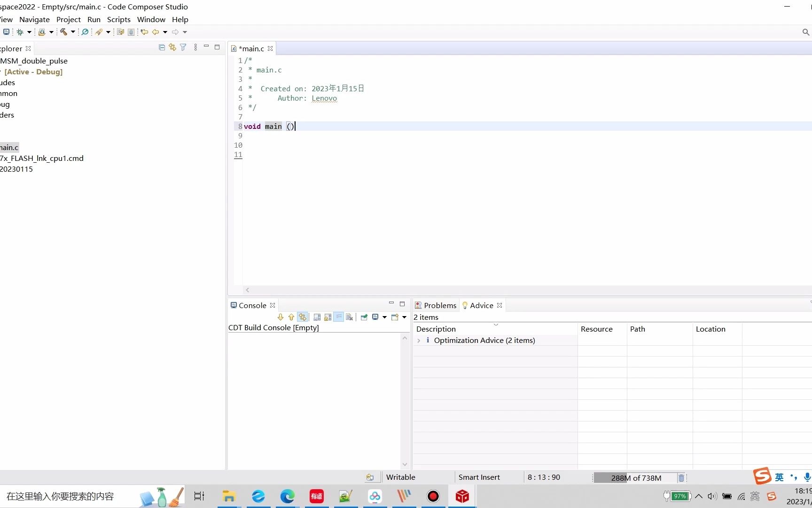Build the project with the hammer icon

pos(63,32)
